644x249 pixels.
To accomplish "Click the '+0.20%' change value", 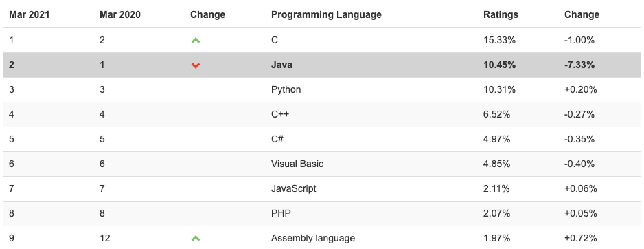I will coord(581,89).
